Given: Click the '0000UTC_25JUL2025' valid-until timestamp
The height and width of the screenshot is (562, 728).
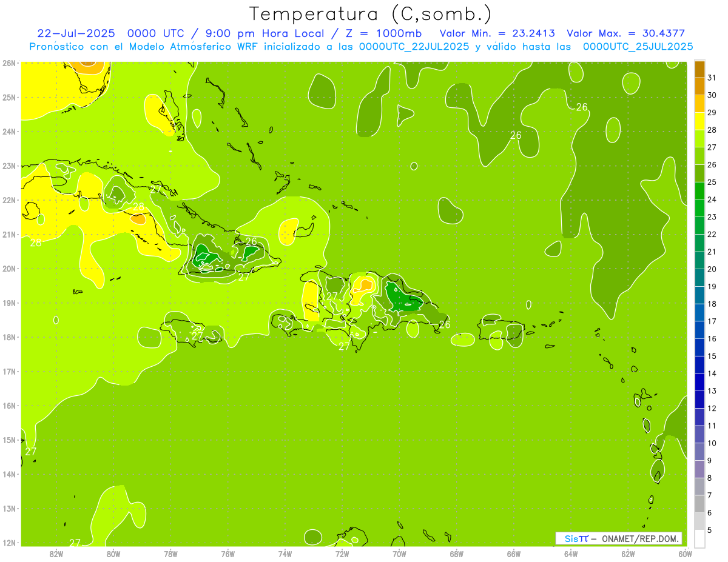Looking at the screenshot, I should [638, 47].
